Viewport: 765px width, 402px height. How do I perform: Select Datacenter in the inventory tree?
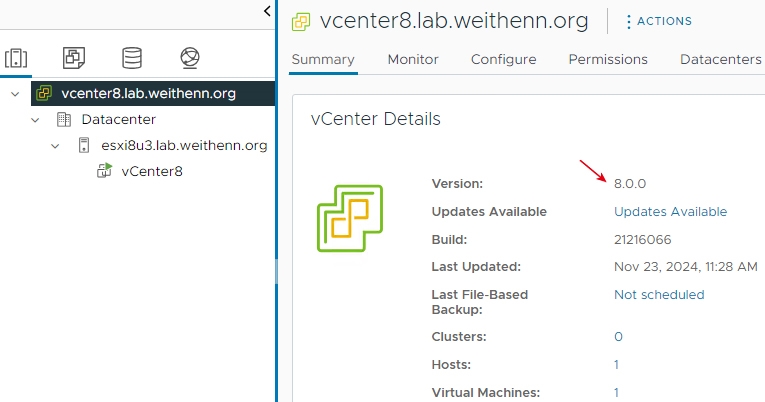[119, 119]
